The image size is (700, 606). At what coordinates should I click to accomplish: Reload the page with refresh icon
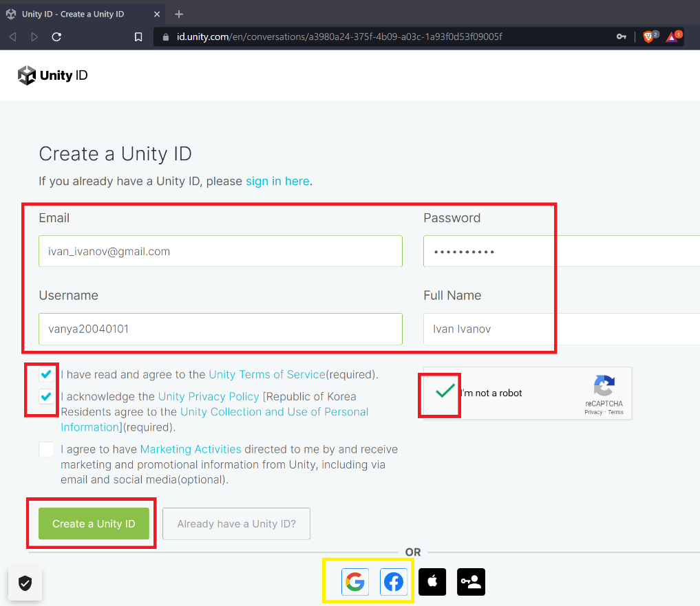pos(56,36)
